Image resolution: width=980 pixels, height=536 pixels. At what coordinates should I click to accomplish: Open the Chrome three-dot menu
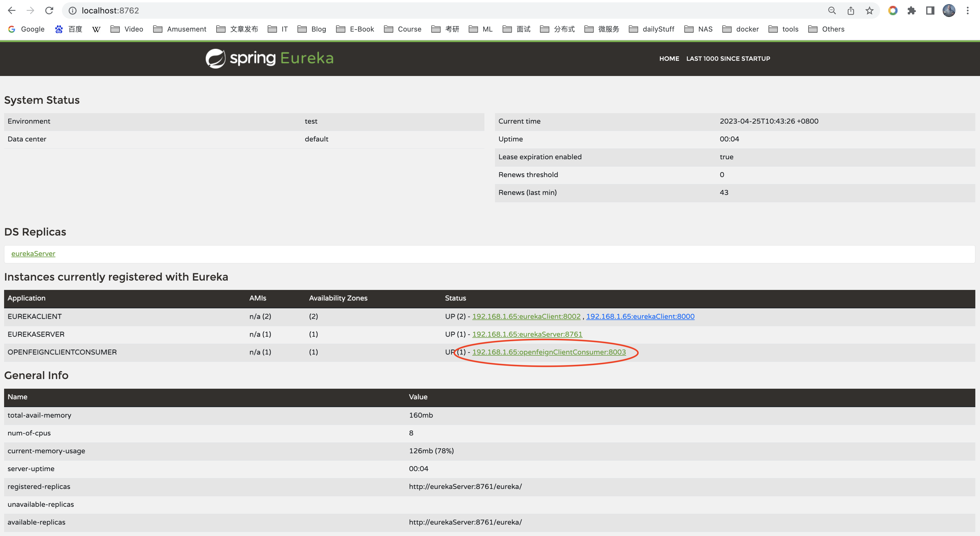[x=967, y=11]
